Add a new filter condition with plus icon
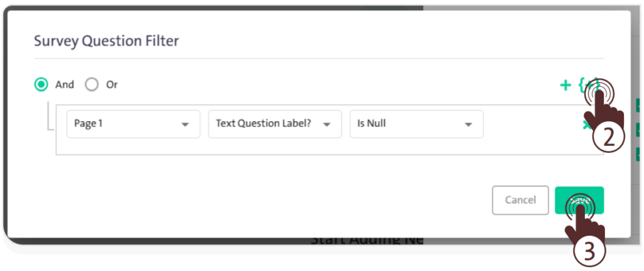This screenshot has width=644, height=271. pyautogui.click(x=565, y=85)
